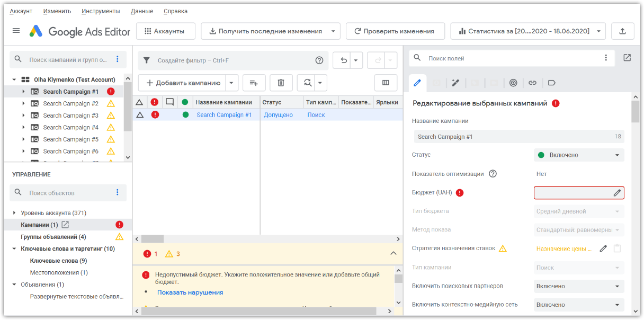This screenshot has height=320, width=644.
Task: Open Кампании in new window icon
Action: (65, 225)
